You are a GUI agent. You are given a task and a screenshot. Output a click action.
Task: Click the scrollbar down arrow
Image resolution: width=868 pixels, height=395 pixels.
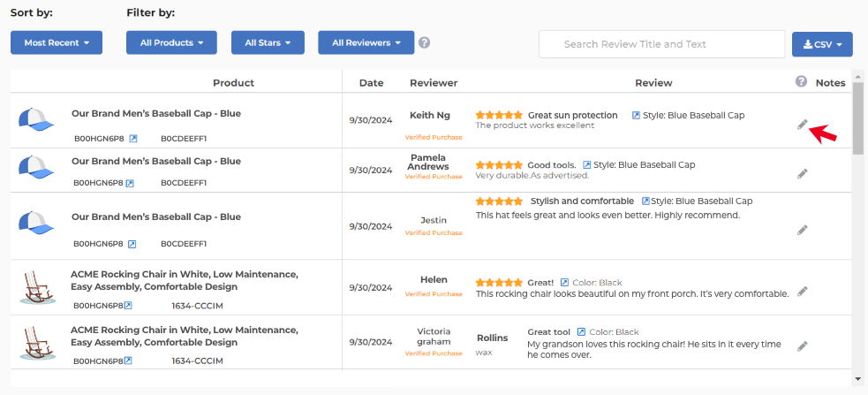pos(858,378)
